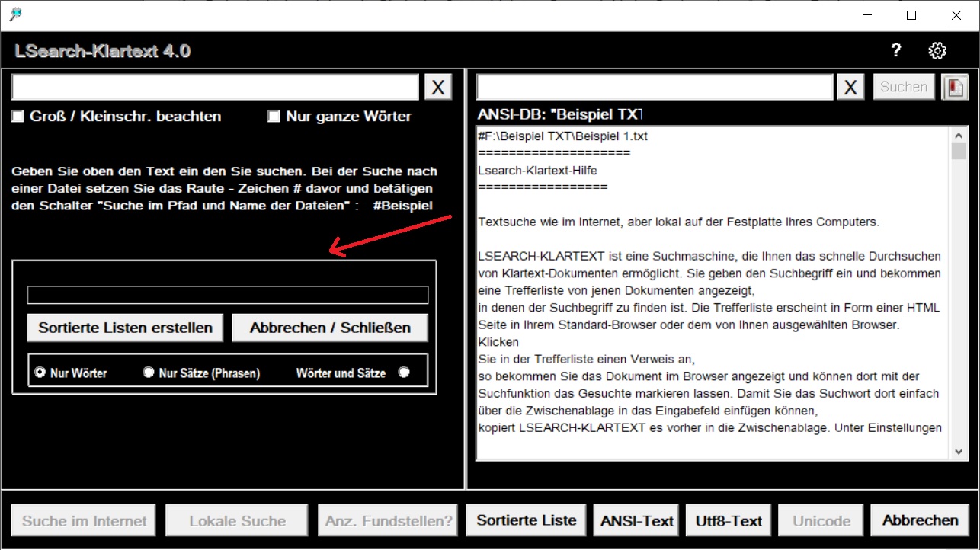Minimize the window
980x550 pixels.
(867, 15)
